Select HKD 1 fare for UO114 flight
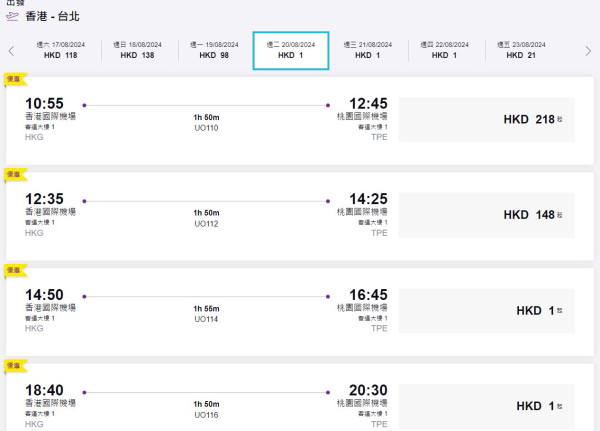This screenshot has width=600, height=431. [x=486, y=311]
